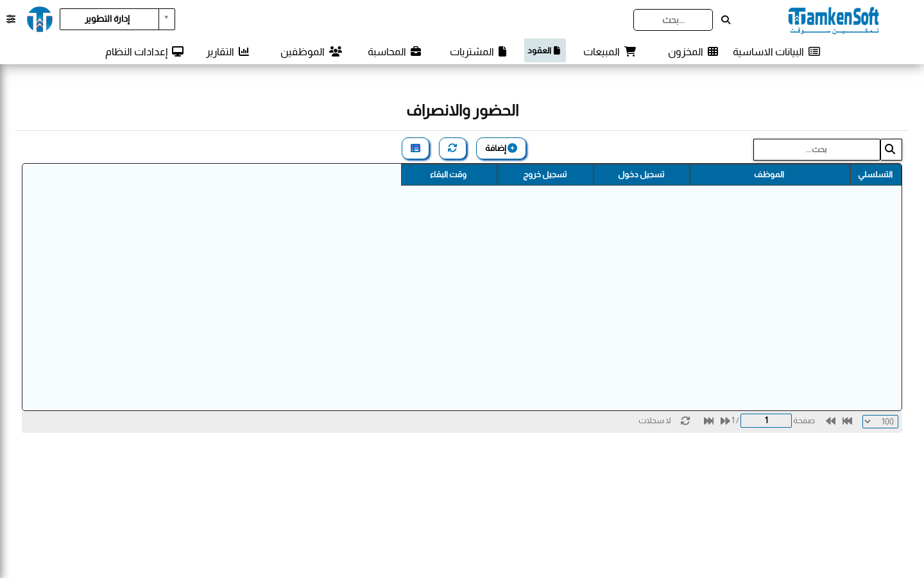Go to the TamkenSoft home logo

pyautogui.click(x=834, y=20)
